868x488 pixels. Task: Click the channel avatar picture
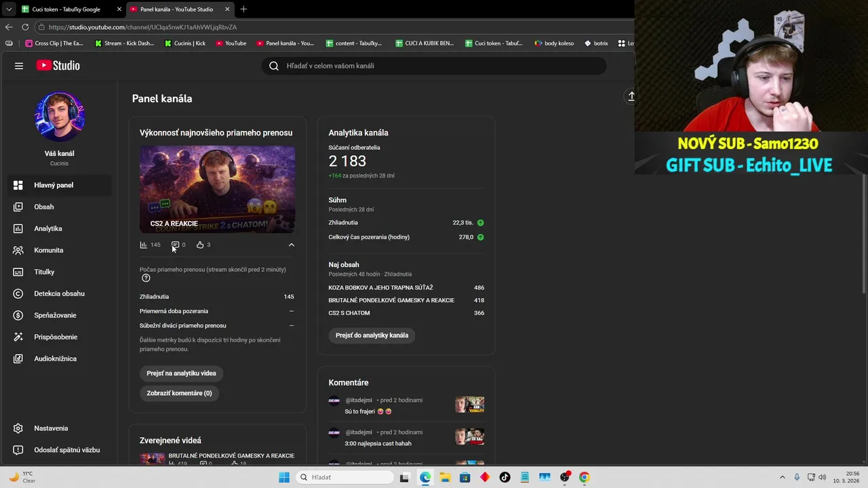pyautogui.click(x=59, y=117)
